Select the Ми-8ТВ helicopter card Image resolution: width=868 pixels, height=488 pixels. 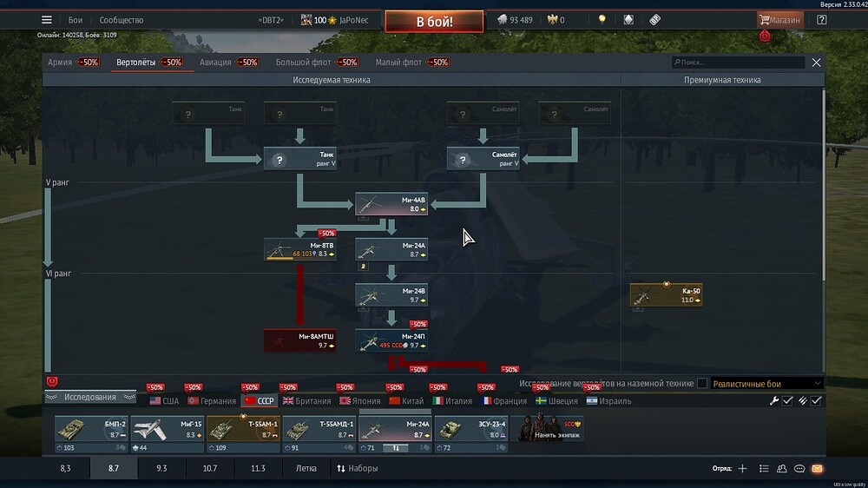[x=300, y=249]
